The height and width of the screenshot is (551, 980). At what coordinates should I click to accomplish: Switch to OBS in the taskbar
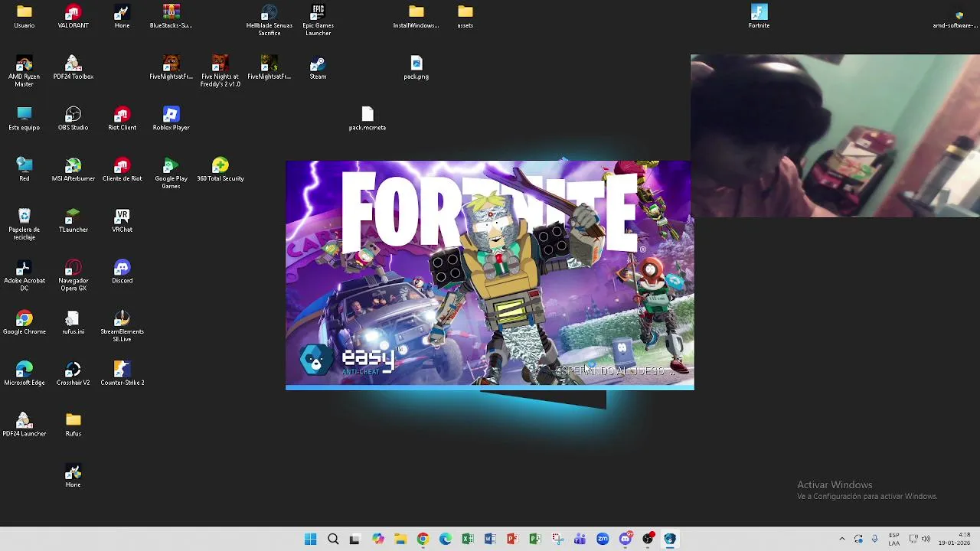[648, 539]
